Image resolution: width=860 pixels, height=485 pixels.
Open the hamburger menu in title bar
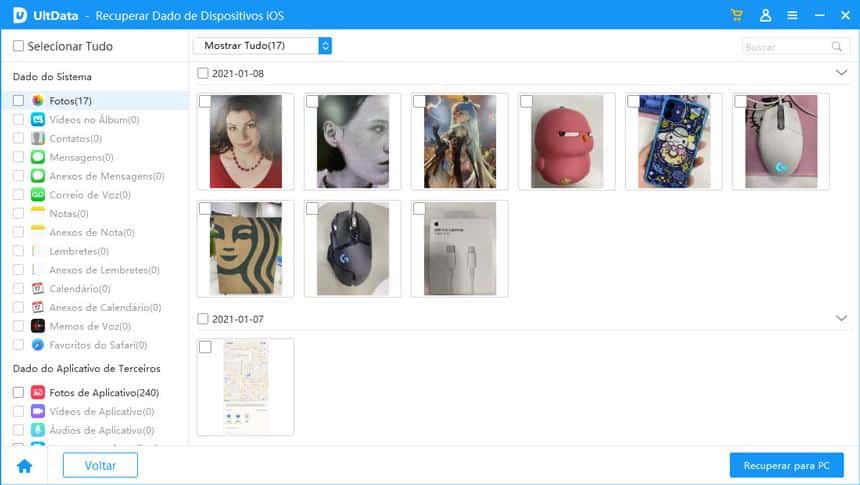[x=792, y=16]
